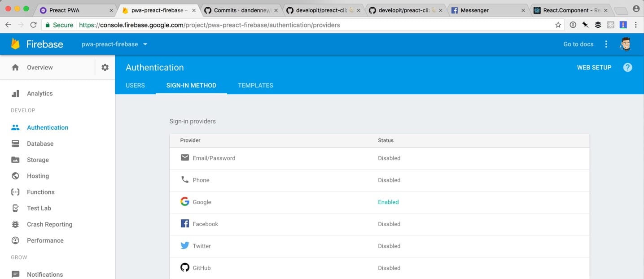
Task: Select the SIGN-IN METHOD tab
Action: (x=191, y=85)
